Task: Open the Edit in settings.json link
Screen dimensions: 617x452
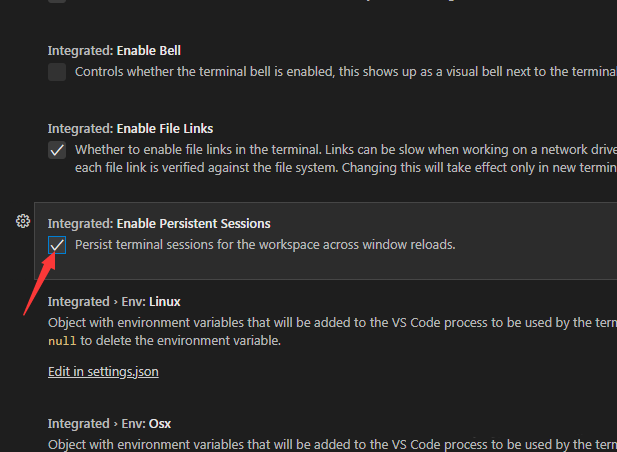Action: tap(103, 372)
